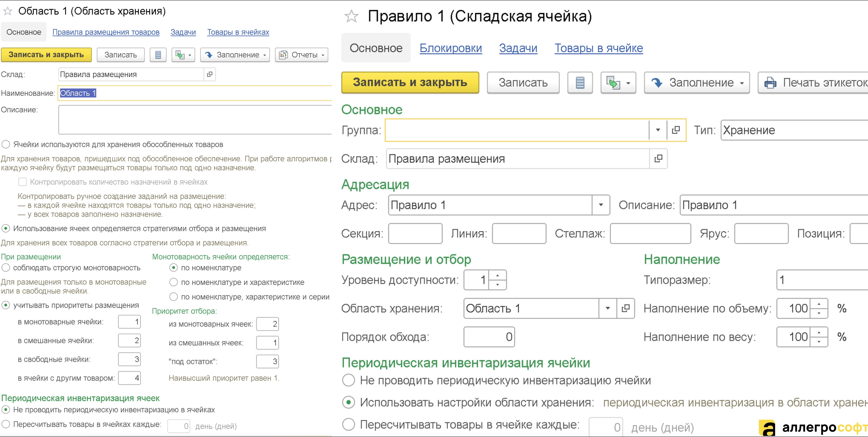Image resolution: width=868 pixels, height=437 pixels.
Task: Click the Ярус input field
Action: pyautogui.click(x=761, y=233)
